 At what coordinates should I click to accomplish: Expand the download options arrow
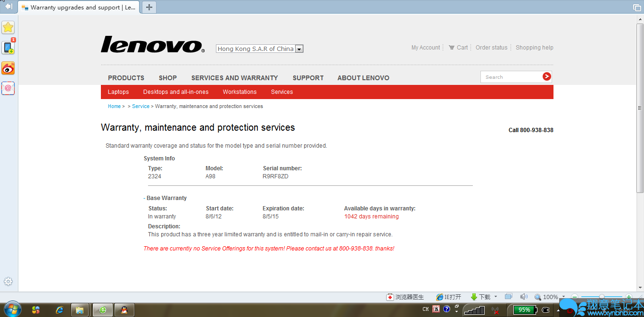(x=495, y=297)
